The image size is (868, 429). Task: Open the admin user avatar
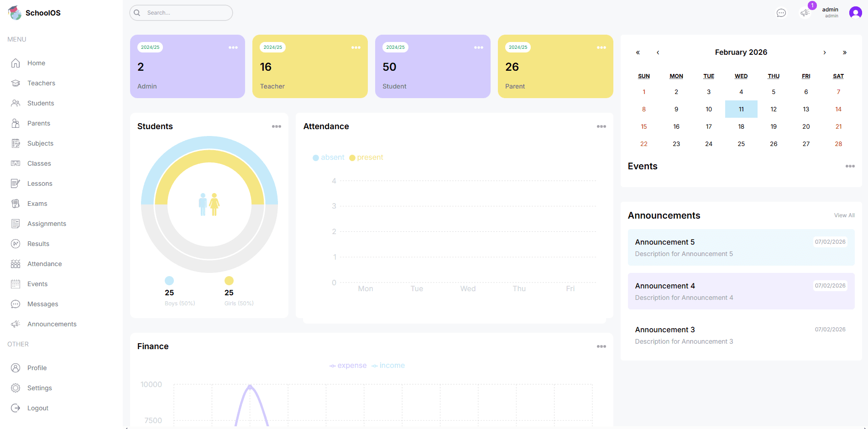[x=855, y=13]
